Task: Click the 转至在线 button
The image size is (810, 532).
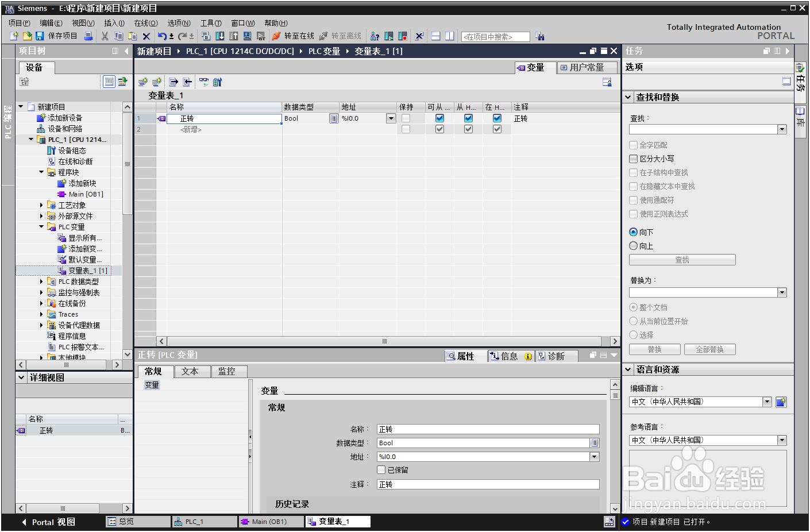Action: pos(293,36)
